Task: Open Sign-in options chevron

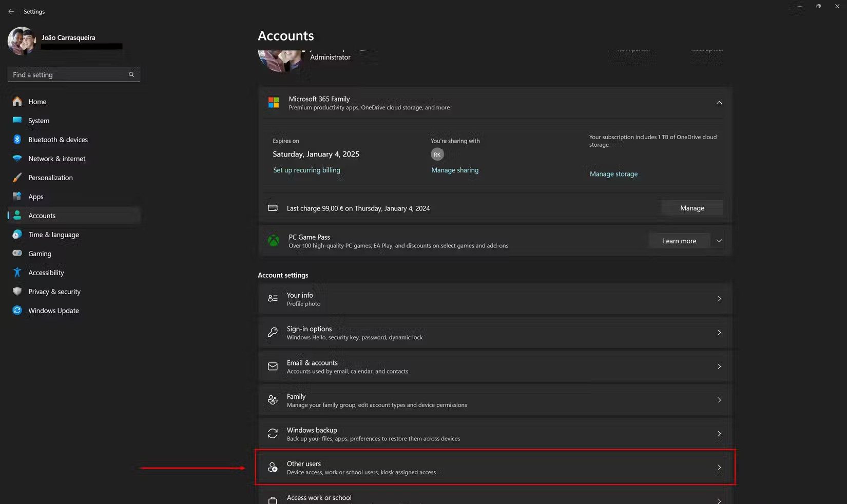Action: (x=719, y=333)
